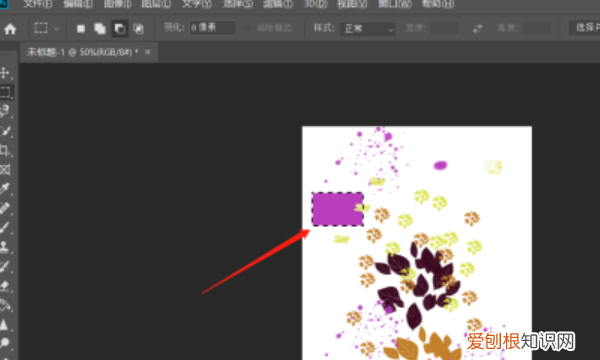Select the Brush tool

pyautogui.click(x=5, y=228)
